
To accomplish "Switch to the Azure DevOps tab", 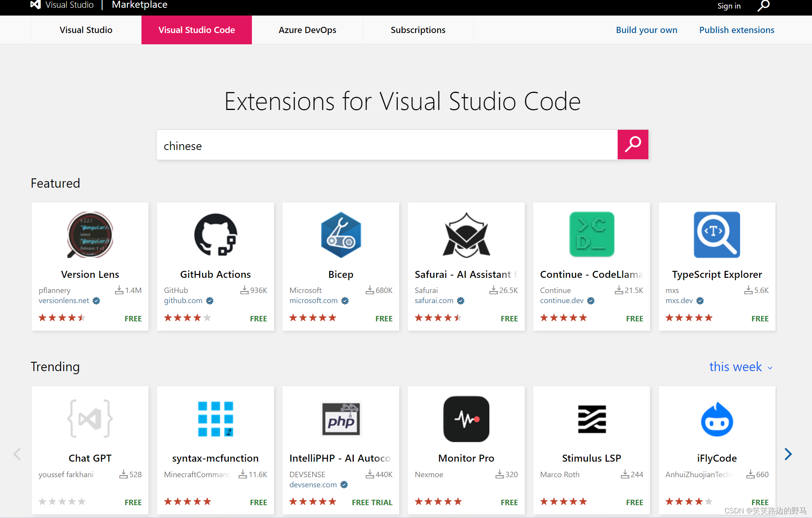I will [x=307, y=30].
